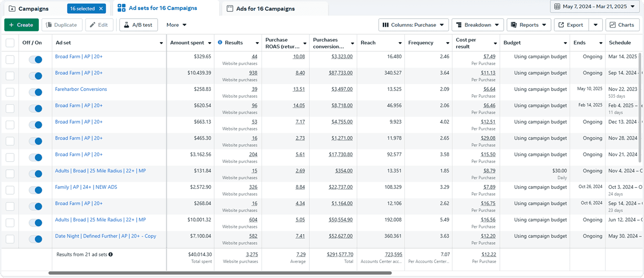
Task: Open Adults Broad 25 Mile Radius $10,001.32 ad set
Action: [x=100, y=220]
